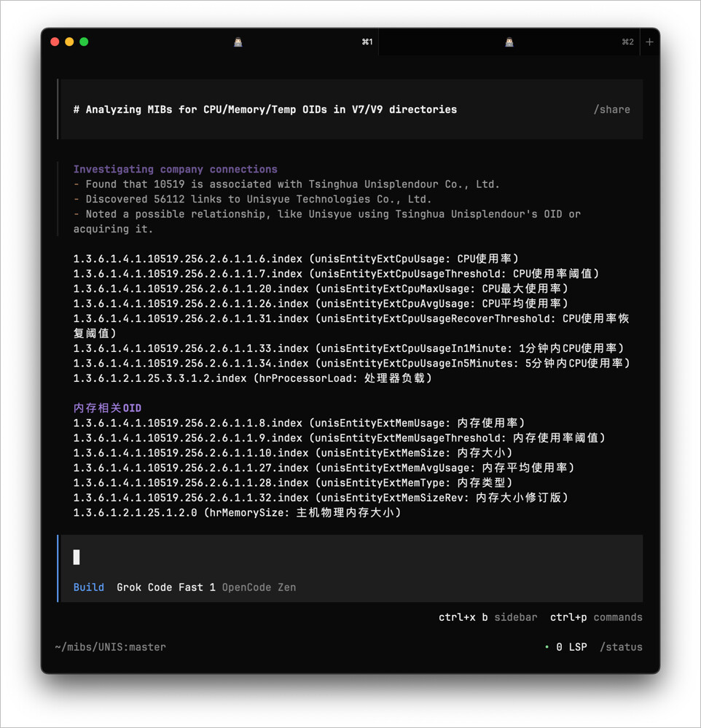Click the OpenCode Zen provider label
The image size is (701, 728).
click(x=259, y=587)
